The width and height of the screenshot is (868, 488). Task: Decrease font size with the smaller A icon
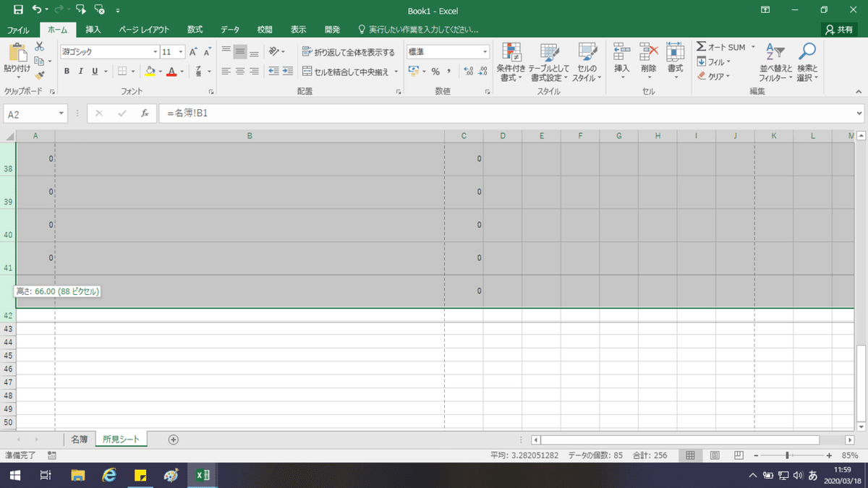(207, 52)
